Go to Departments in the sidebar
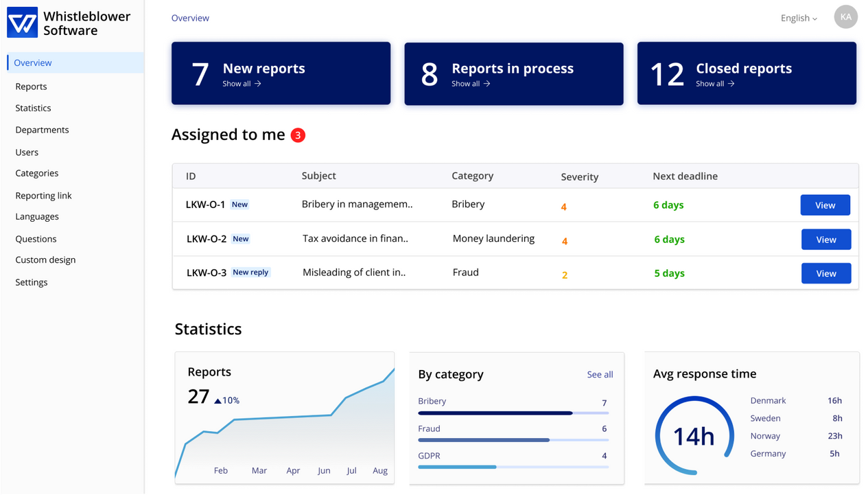The height and width of the screenshot is (495, 868). click(42, 130)
